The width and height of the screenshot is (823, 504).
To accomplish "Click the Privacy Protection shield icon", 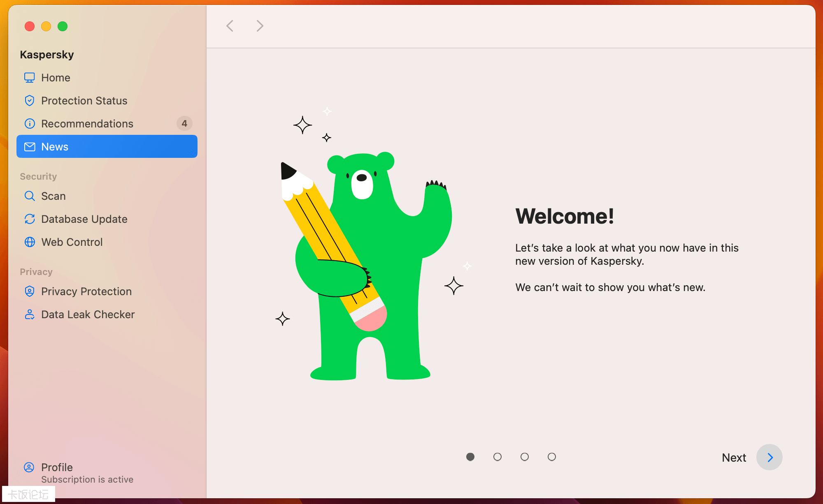I will click(x=30, y=291).
